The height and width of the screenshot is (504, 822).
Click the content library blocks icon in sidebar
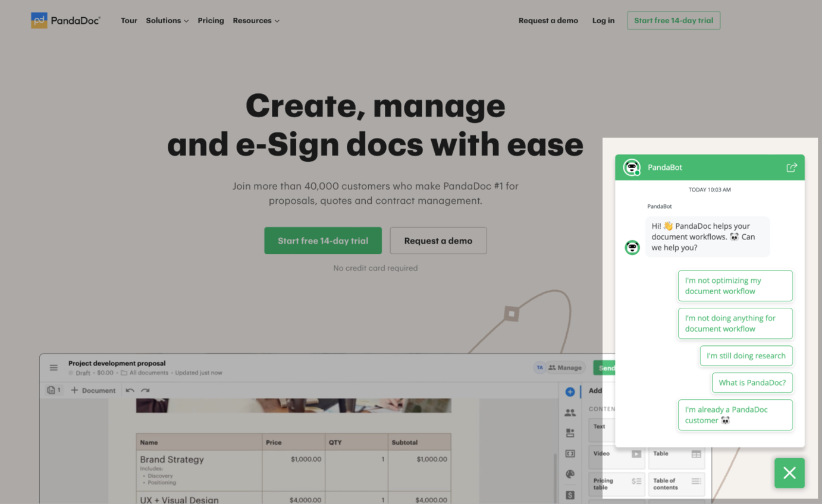pos(570,433)
